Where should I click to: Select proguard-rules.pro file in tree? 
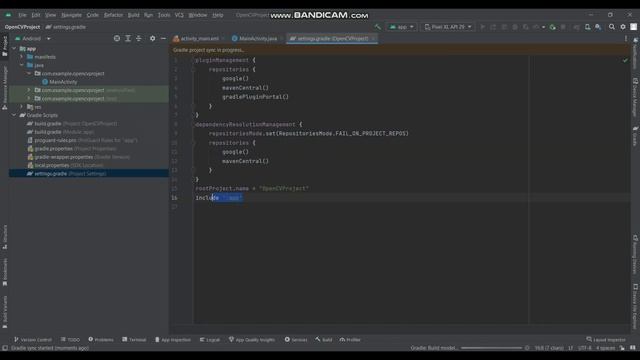82,140
